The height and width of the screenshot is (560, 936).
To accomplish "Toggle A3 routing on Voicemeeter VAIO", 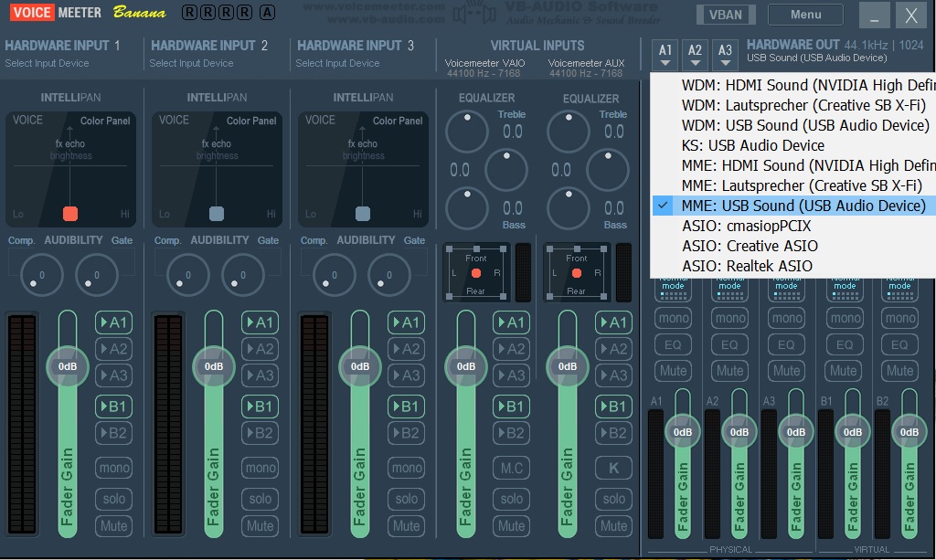I will 511,375.
